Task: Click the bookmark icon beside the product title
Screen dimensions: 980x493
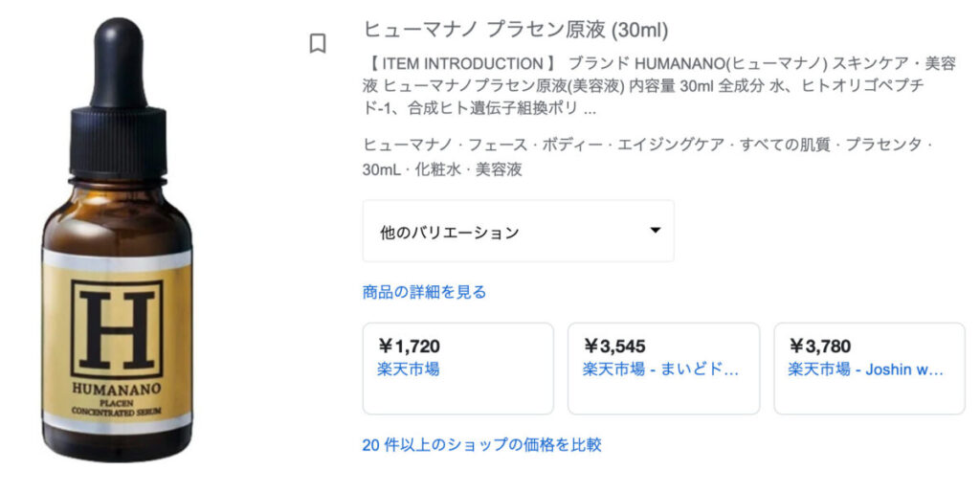Action: point(318,43)
